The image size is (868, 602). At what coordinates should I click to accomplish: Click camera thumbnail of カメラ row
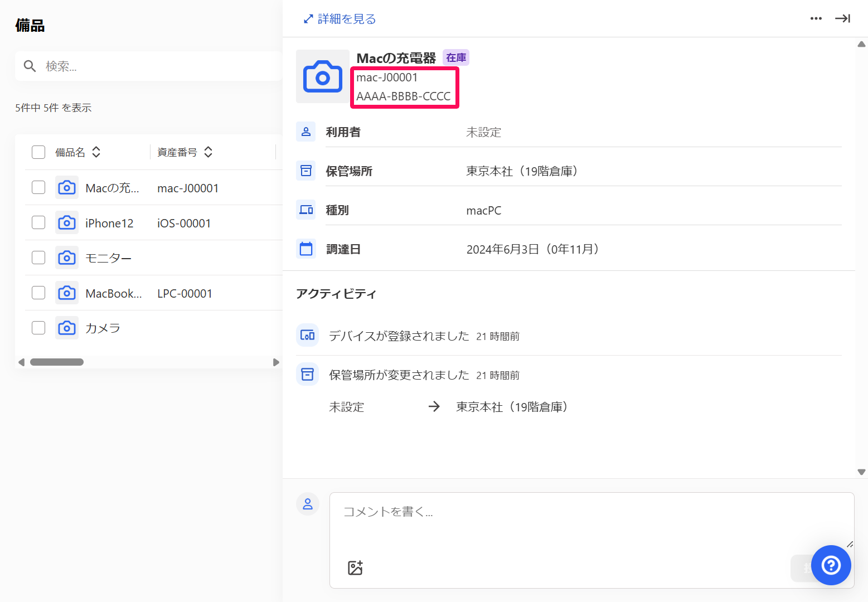click(67, 328)
